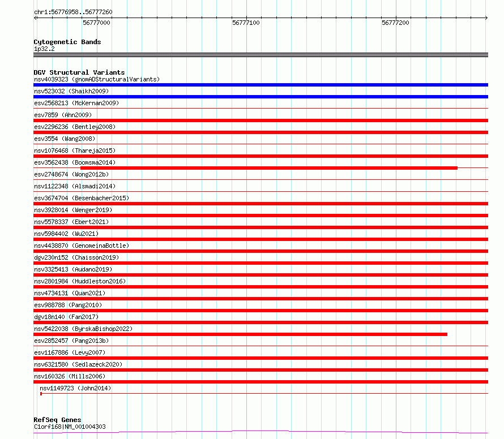
Task: Click the chr1:56776958..56777260 coordinate label
Action: click(73, 12)
